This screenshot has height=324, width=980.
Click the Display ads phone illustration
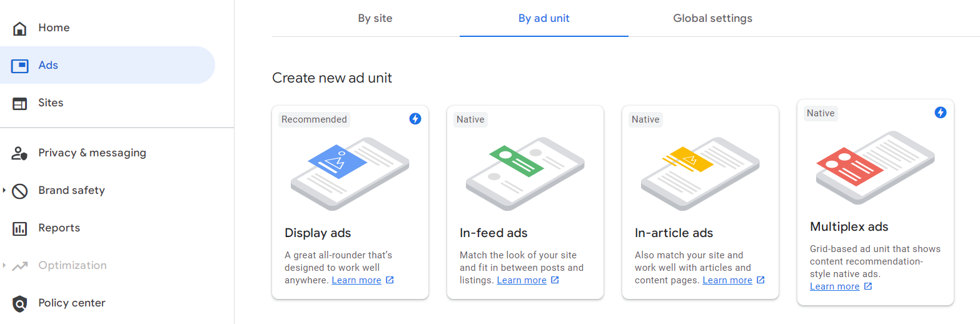coord(350,173)
